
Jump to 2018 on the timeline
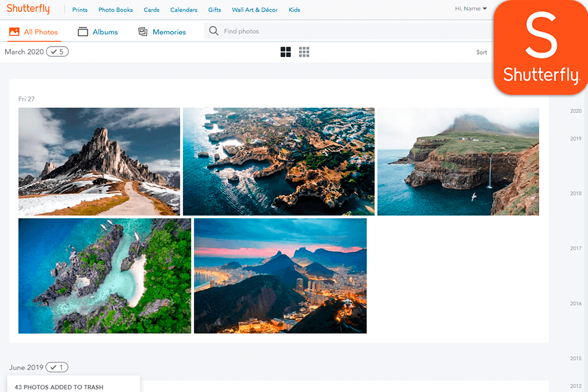pyautogui.click(x=576, y=194)
